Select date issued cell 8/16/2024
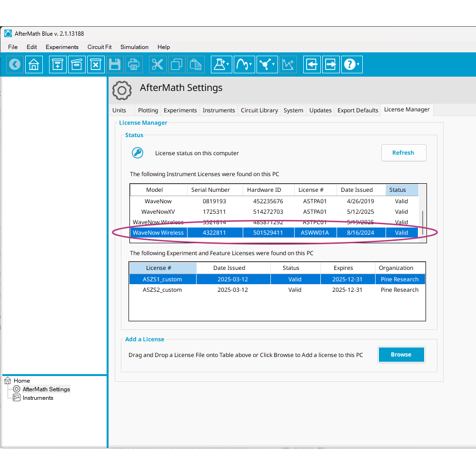The image size is (476, 476). click(360, 233)
